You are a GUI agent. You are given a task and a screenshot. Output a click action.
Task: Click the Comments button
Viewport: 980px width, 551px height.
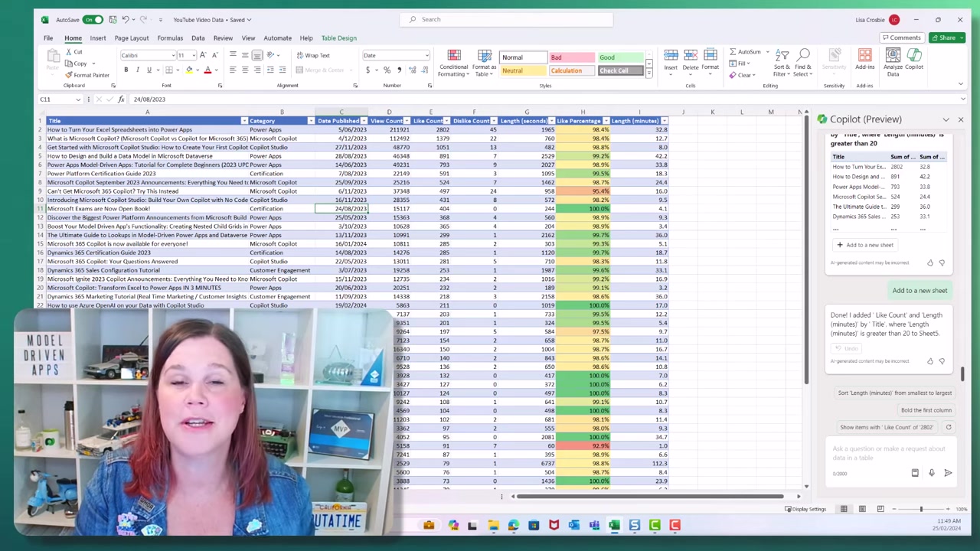coord(901,37)
